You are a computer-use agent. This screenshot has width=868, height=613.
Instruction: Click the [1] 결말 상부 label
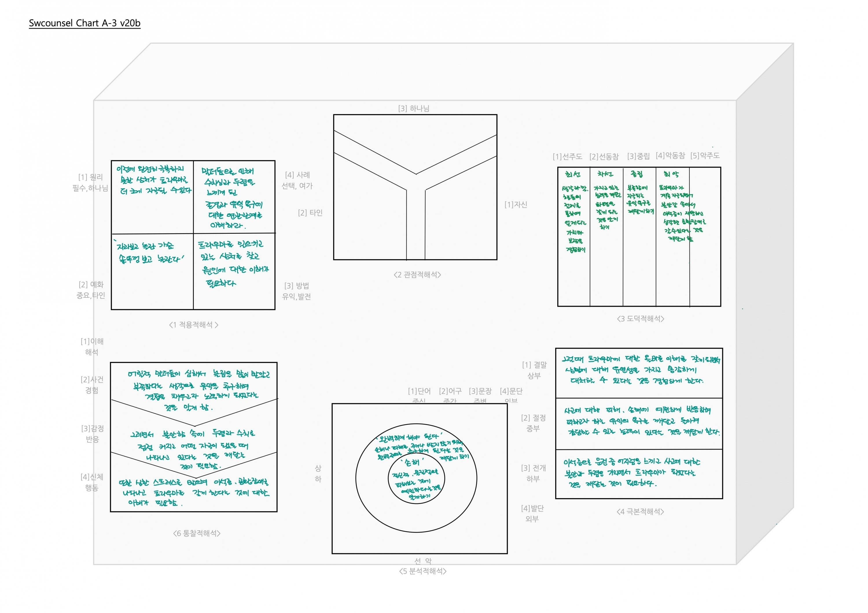(x=534, y=370)
